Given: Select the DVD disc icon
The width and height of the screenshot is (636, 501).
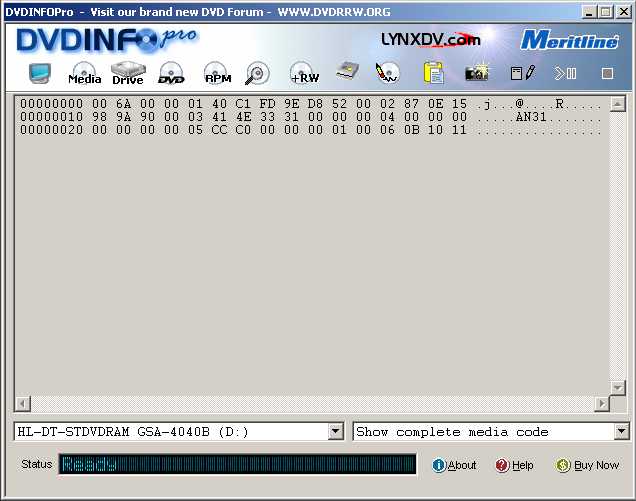Looking at the screenshot, I should [x=171, y=73].
